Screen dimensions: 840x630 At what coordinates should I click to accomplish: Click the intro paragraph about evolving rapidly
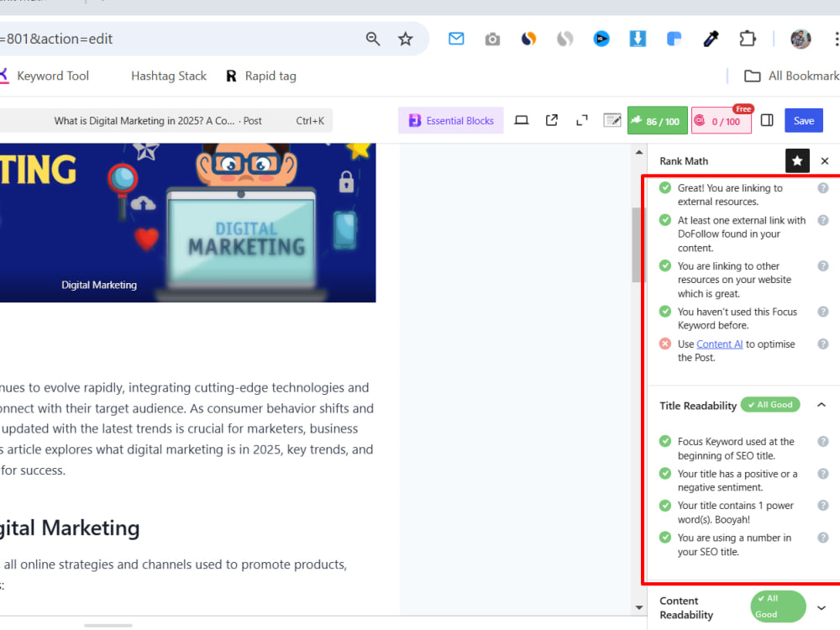click(x=187, y=428)
